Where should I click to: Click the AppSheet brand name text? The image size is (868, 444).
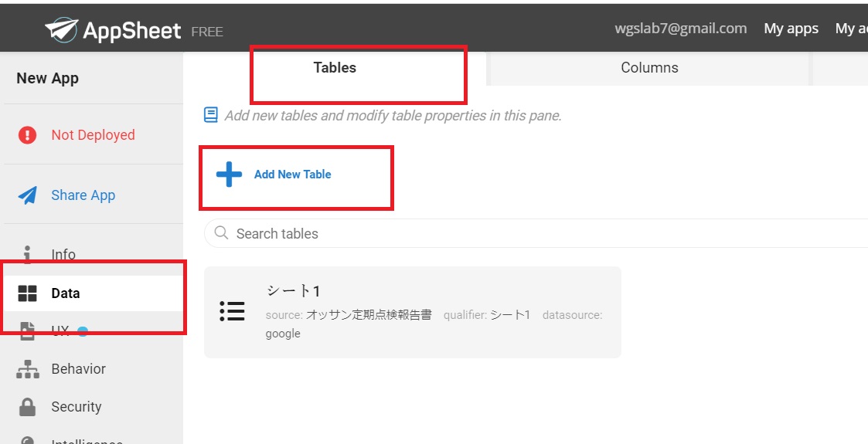coord(131,30)
